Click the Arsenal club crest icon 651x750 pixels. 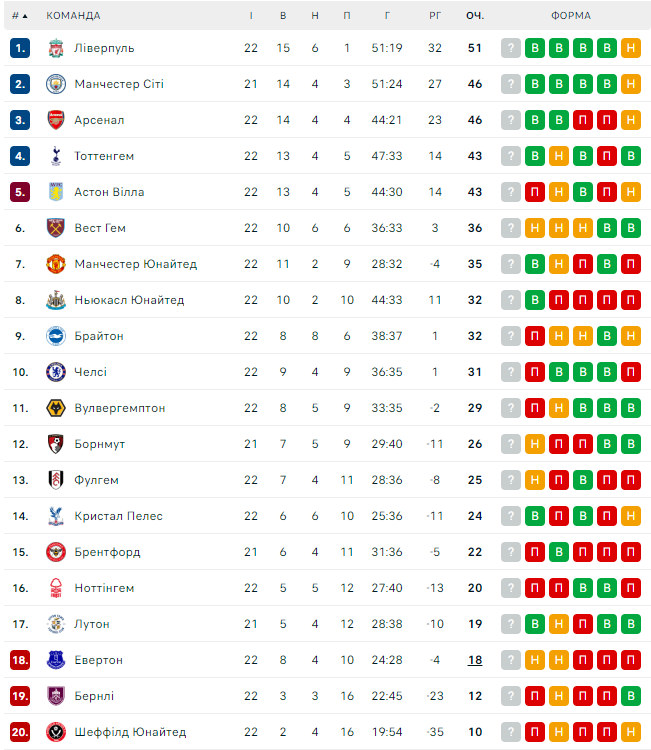click(x=55, y=120)
